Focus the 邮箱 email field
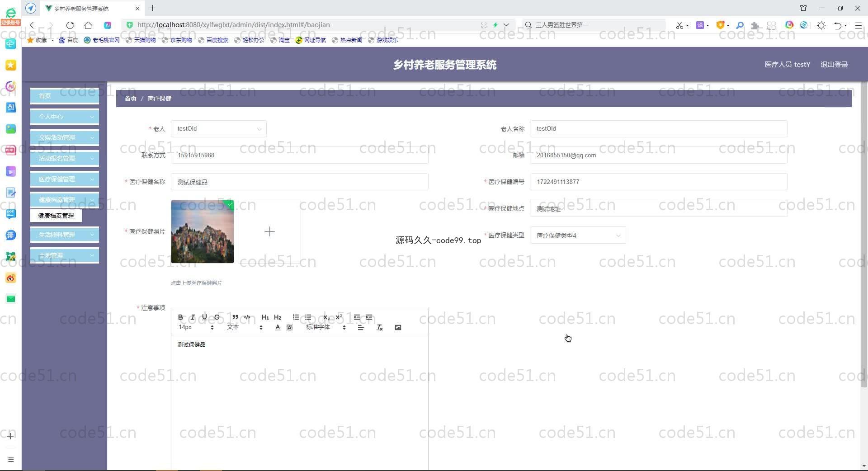The image size is (868, 471). coord(658,155)
